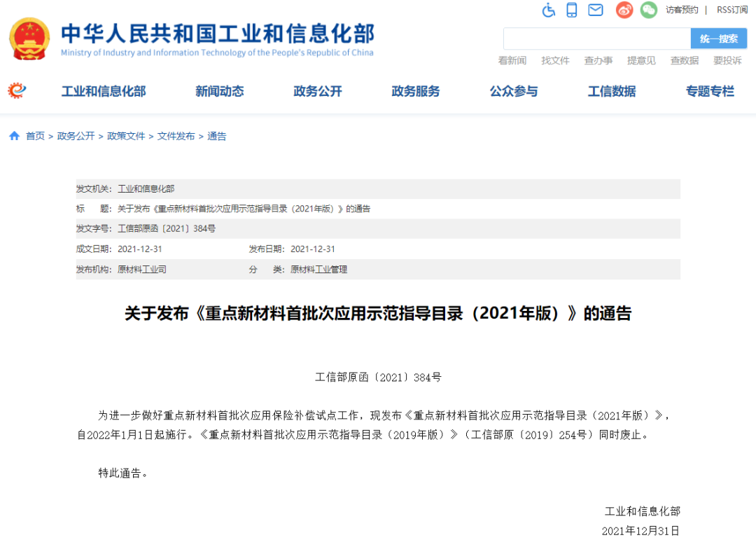Click the home icon in the breadcrumb

[x=13, y=135]
